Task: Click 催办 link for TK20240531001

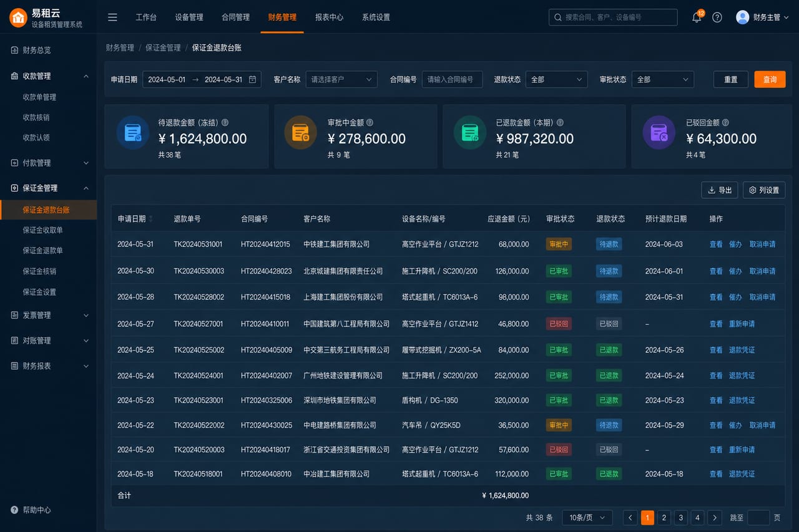Action: click(x=735, y=244)
